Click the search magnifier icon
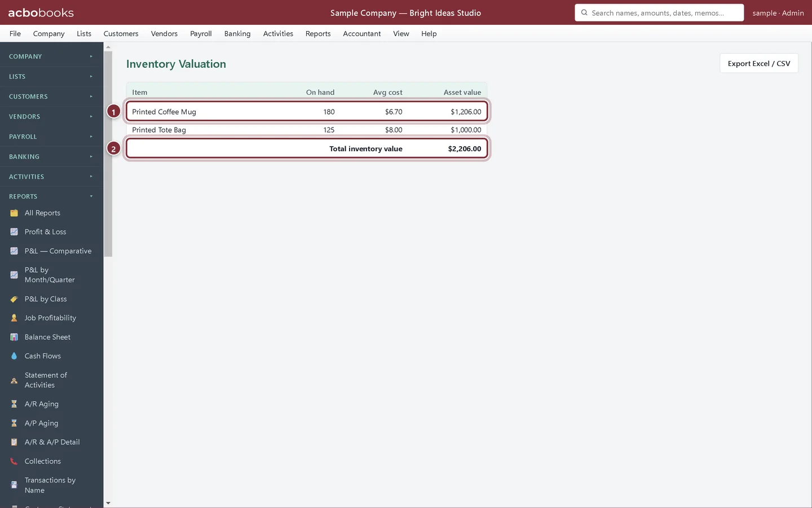The image size is (812, 508). pos(584,12)
